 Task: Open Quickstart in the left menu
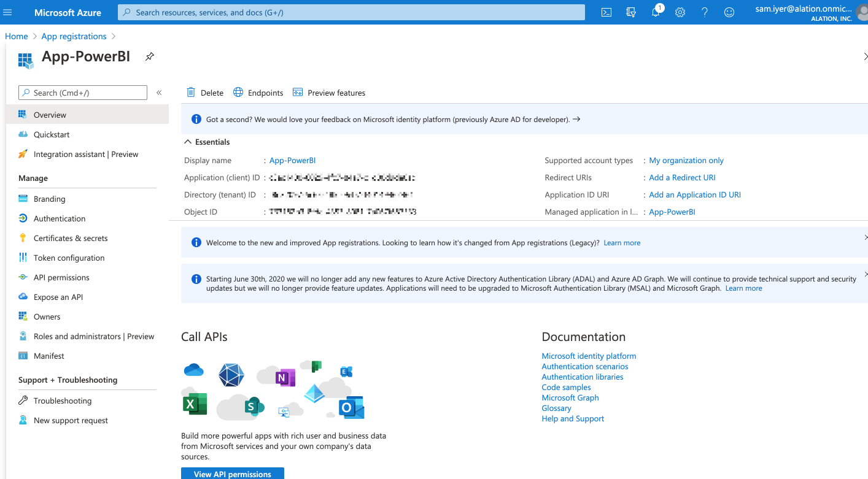[87, 134]
